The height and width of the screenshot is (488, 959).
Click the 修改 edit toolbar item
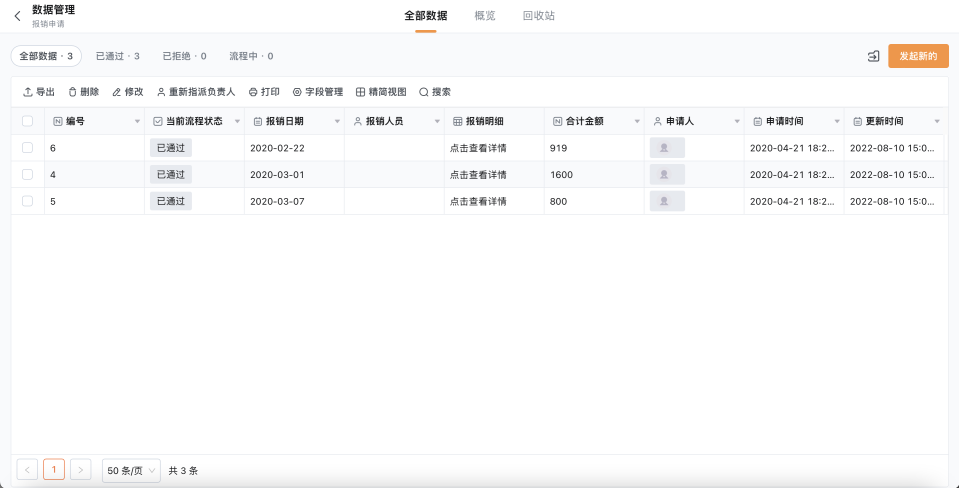click(x=128, y=92)
